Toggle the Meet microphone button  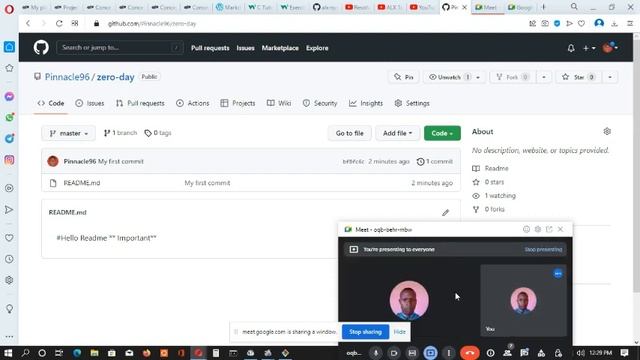point(376,353)
